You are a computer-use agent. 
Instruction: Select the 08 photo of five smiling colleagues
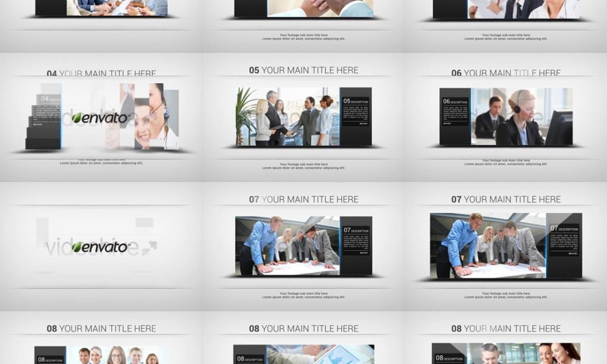pyautogui.click(x=118, y=355)
